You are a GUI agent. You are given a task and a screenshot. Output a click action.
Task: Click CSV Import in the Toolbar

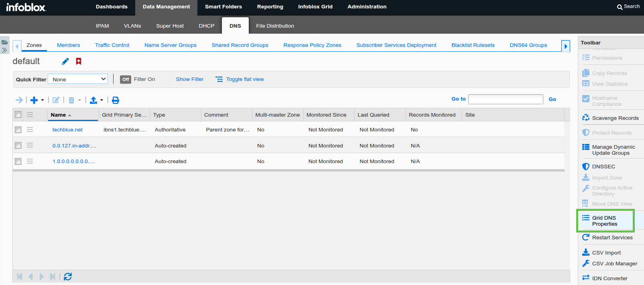[601, 253]
